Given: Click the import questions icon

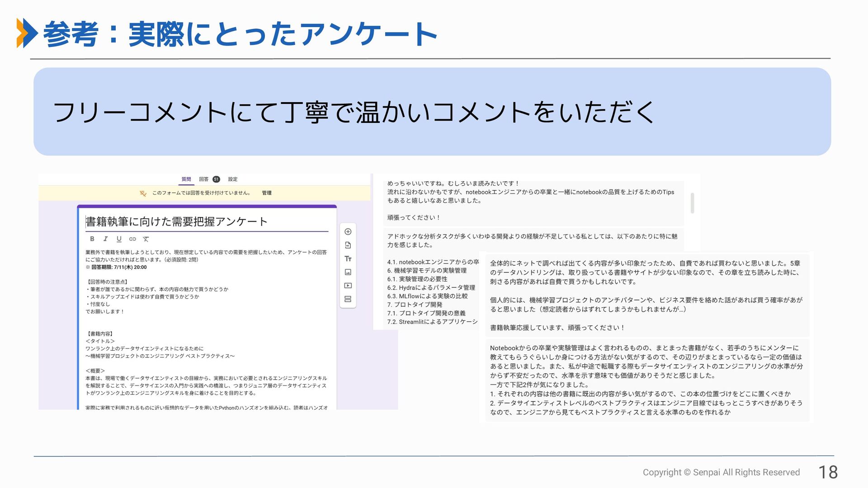Looking at the screenshot, I should [348, 245].
